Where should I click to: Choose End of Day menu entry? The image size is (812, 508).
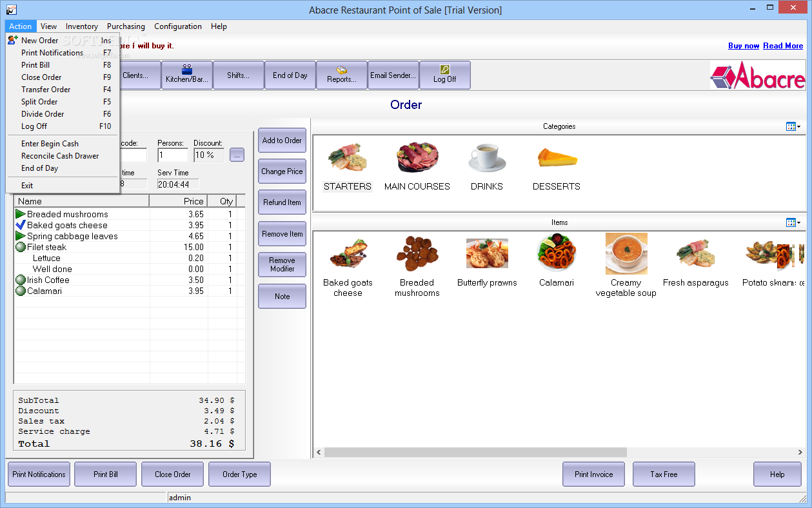coord(62,168)
